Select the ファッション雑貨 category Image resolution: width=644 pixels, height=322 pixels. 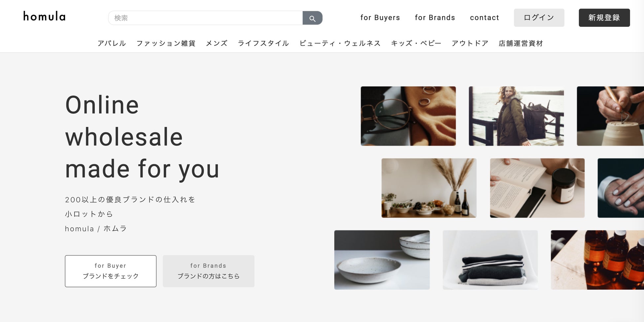pos(166,43)
